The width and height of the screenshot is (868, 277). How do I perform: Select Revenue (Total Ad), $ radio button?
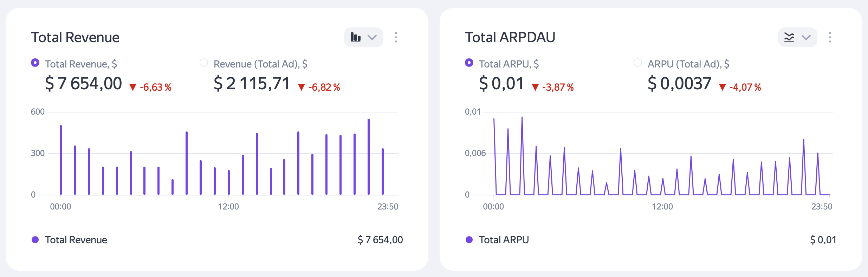pos(204,63)
